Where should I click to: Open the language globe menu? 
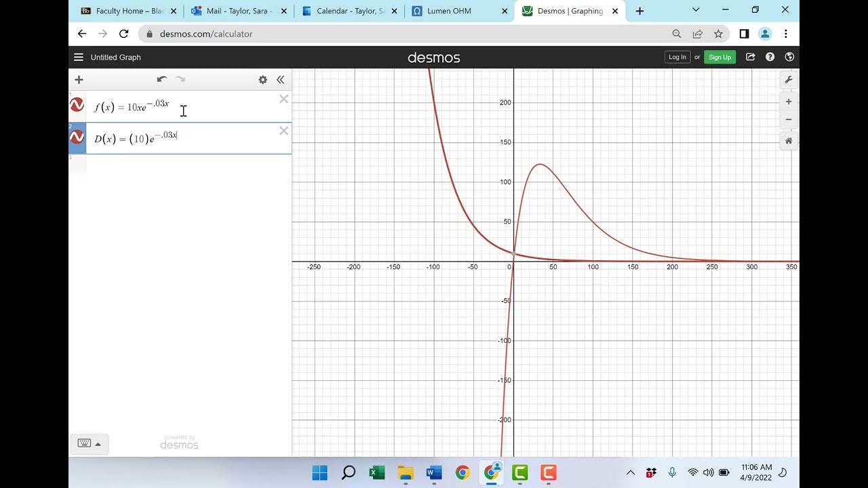point(789,58)
